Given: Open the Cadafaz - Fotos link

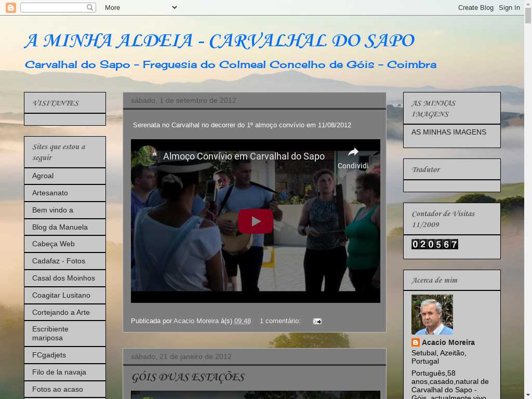Looking at the screenshot, I should [x=58, y=261].
